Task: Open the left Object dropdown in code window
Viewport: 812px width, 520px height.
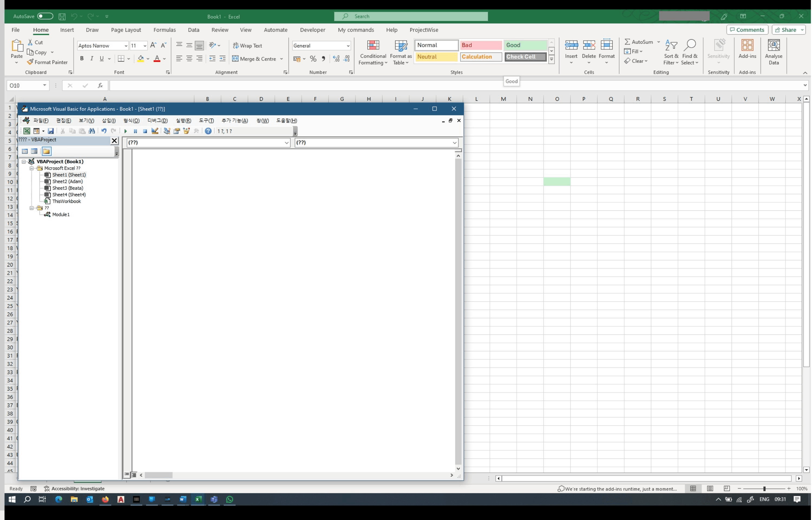Action: tap(286, 143)
